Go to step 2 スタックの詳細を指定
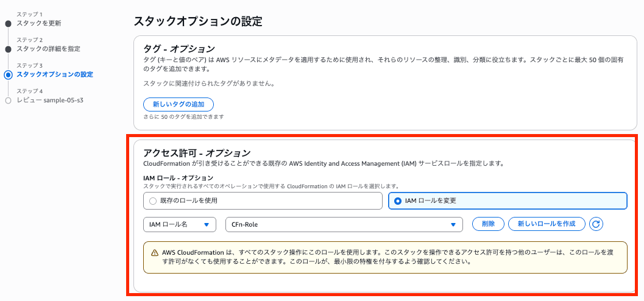This screenshot has height=301, width=644. point(49,49)
